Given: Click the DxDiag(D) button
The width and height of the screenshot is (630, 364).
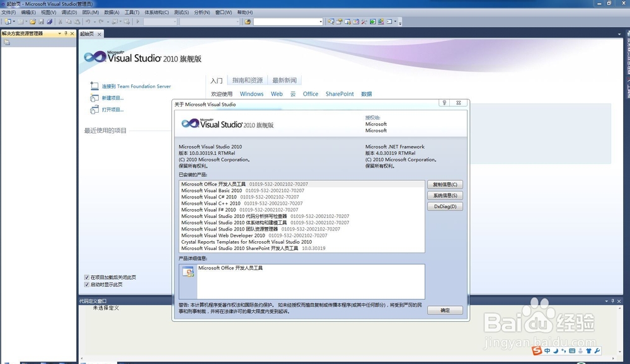Looking at the screenshot, I should pos(445,207).
